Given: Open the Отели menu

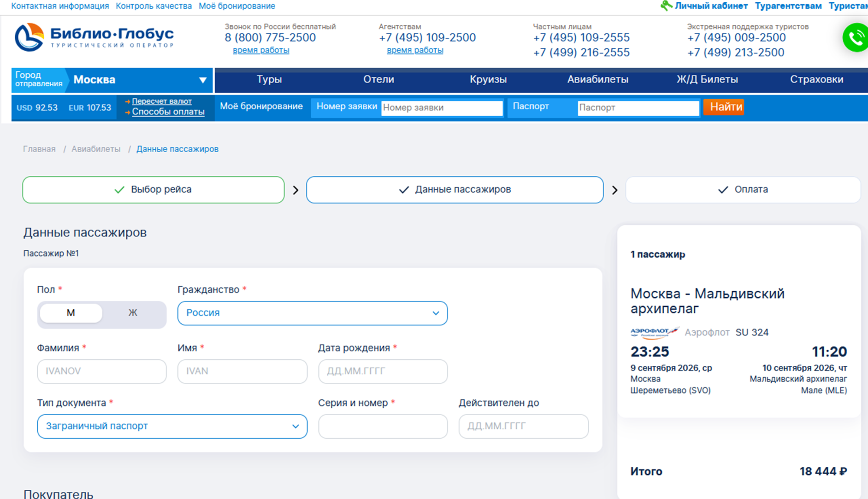Looking at the screenshot, I should pyautogui.click(x=379, y=79).
